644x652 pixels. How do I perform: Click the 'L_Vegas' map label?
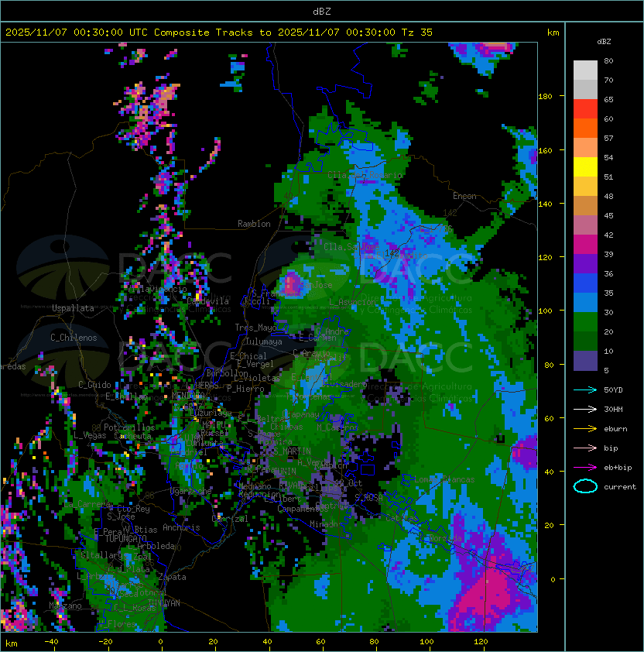[90, 435]
